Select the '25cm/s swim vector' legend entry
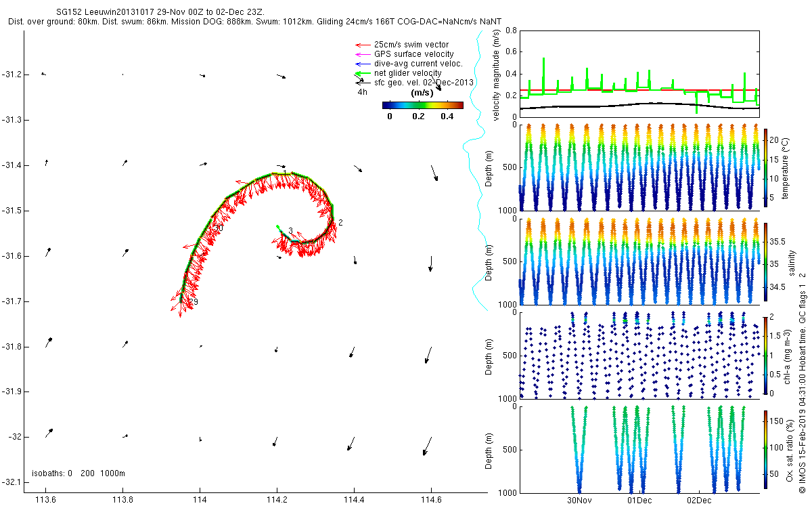Viewport: 812px width, 508px height. pyautogui.click(x=411, y=45)
